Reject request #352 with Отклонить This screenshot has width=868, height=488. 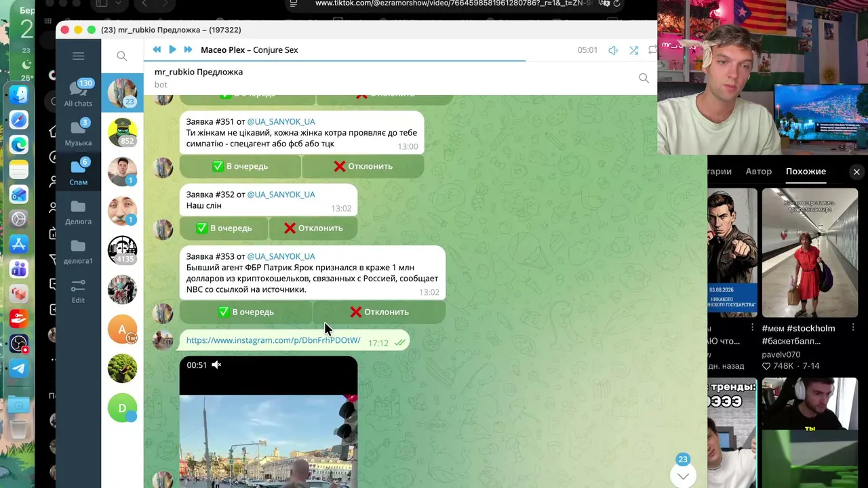(x=313, y=228)
